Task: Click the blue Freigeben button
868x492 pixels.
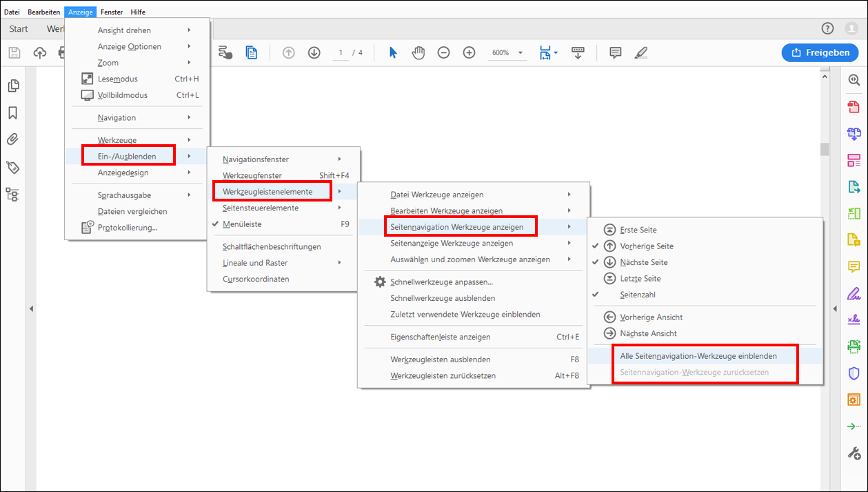Action: (820, 52)
